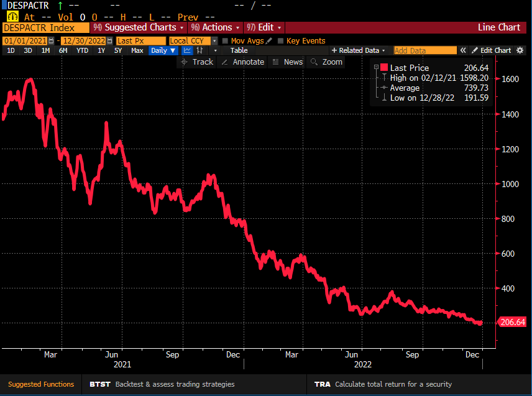Select the 5Y range tab
Screen dimensions: 532x396
click(x=117, y=50)
